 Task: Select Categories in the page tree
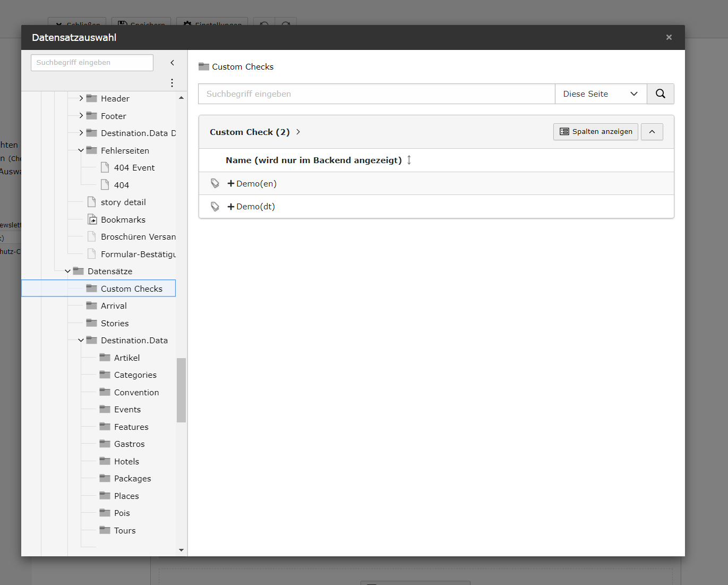click(135, 375)
